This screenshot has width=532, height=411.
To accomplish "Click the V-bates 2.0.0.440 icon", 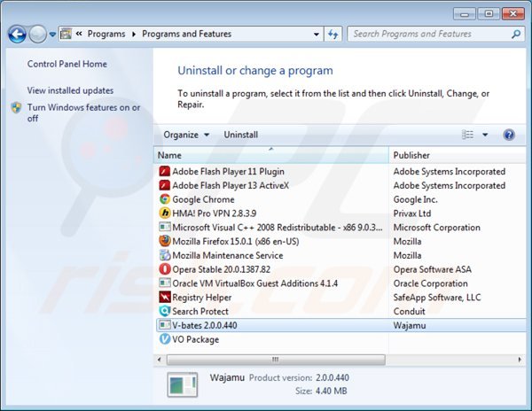I will [165, 325].
